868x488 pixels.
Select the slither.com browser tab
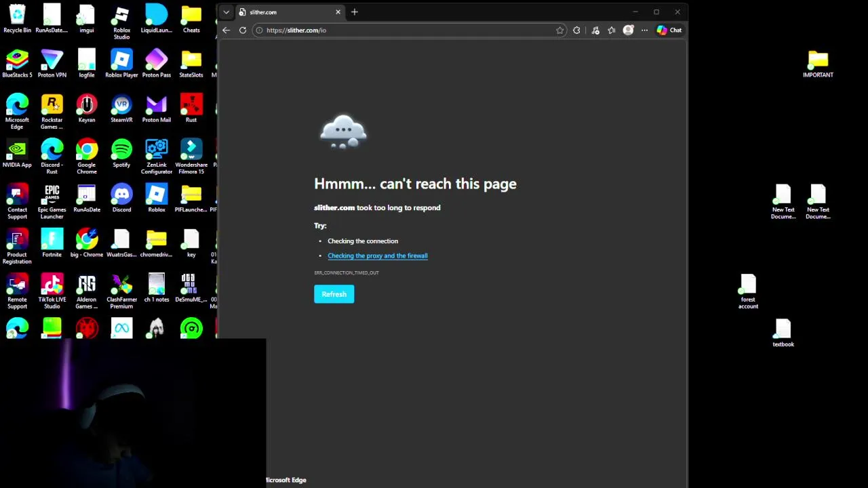coord(290,12)
